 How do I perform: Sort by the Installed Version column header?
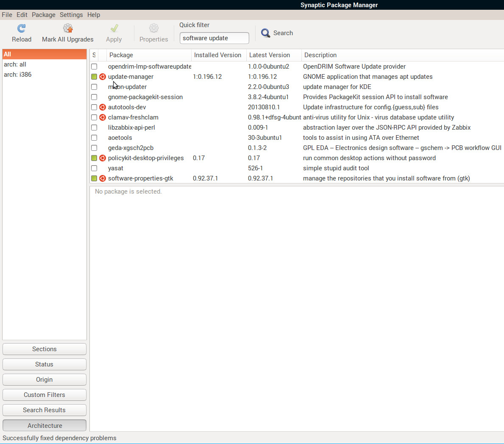pos(219,55)
